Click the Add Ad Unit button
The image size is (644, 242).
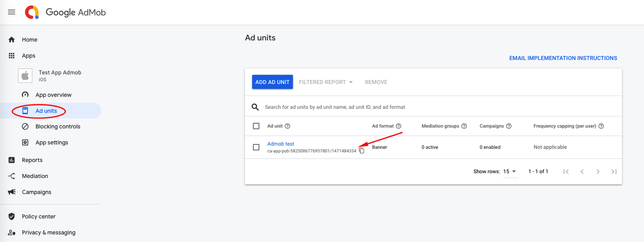[x=272, y=82]
